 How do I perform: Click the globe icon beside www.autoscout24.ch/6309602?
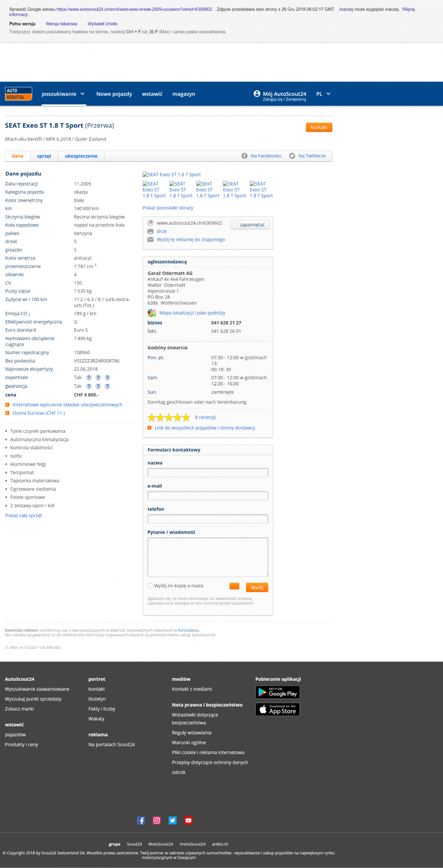tap(150, 223)
